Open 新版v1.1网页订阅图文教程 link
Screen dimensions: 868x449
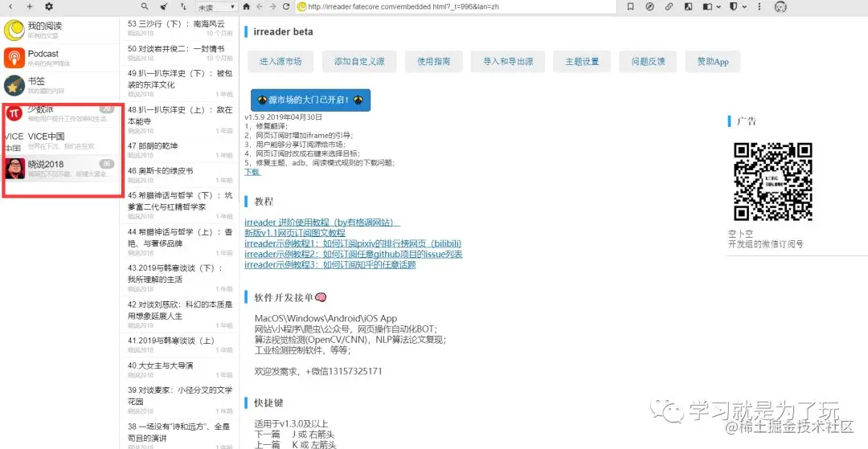(x=294, y=233)
